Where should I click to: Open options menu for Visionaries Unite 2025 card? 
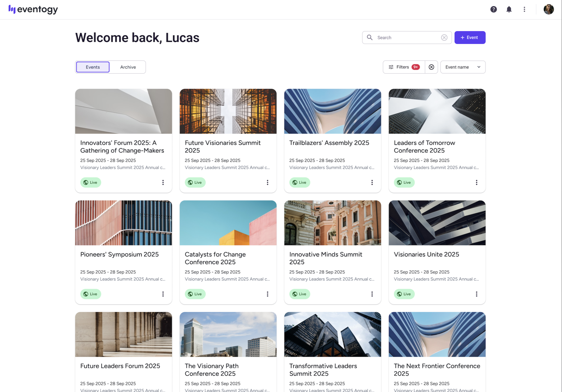(477, 294)
